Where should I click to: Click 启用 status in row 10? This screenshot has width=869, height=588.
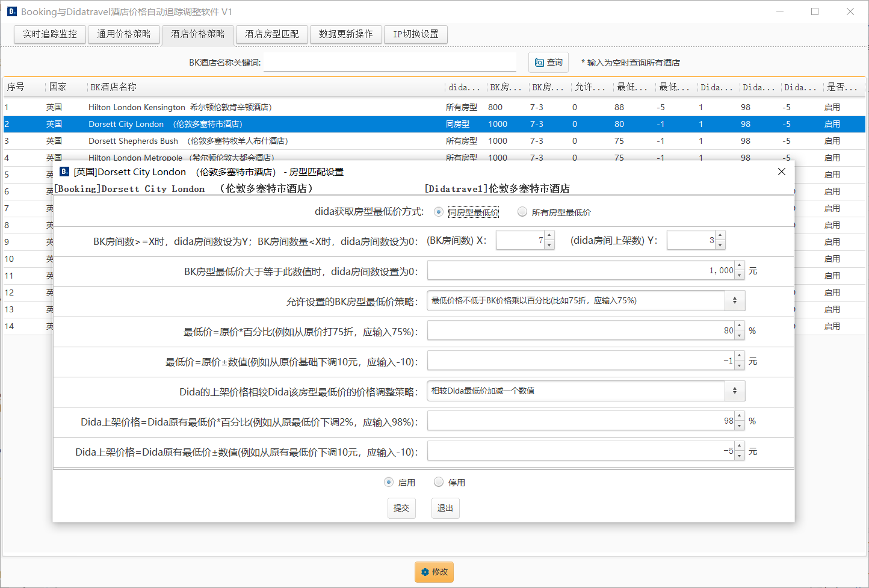coord(832,259)
